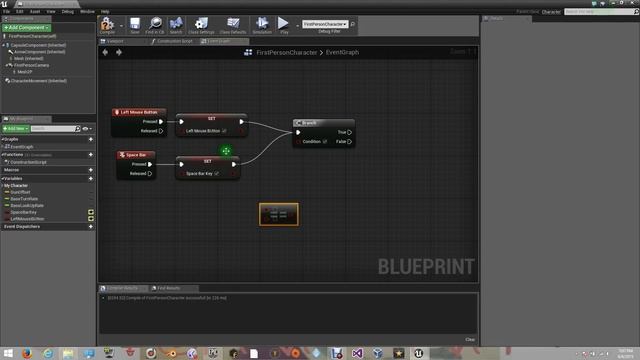This screenshot has height=360, width=640.
Task: Click the Space Bar event node header
Action: [136, 155]
